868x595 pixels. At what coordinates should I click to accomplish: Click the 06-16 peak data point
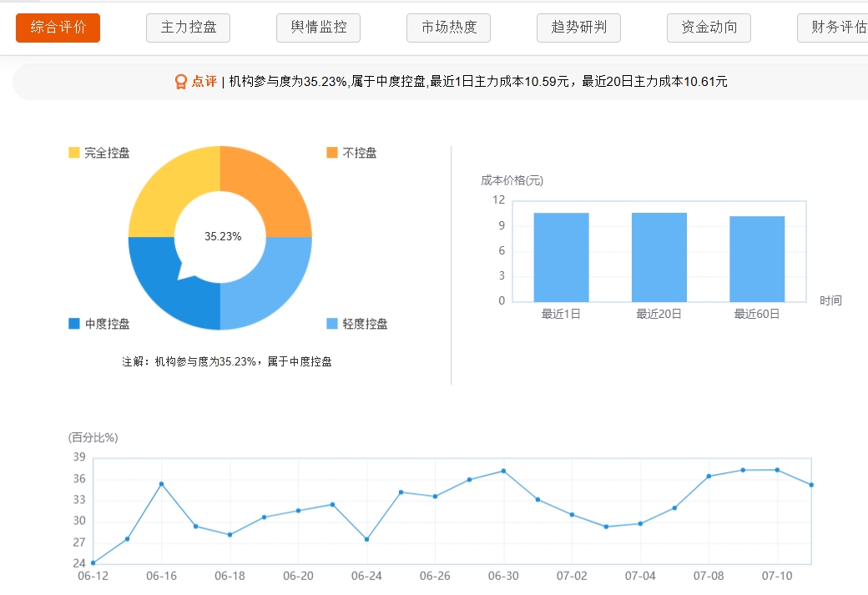pyautogui.click(x=162, y=484)
